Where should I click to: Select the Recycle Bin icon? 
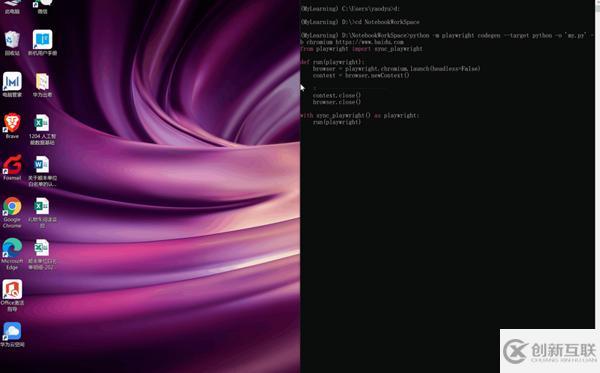tap(12, 43)
